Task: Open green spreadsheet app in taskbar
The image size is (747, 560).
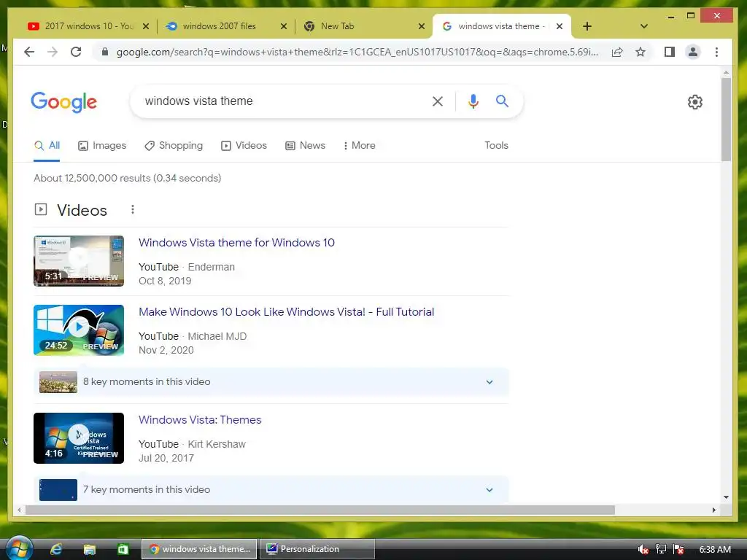Action: tap(123, 549)
